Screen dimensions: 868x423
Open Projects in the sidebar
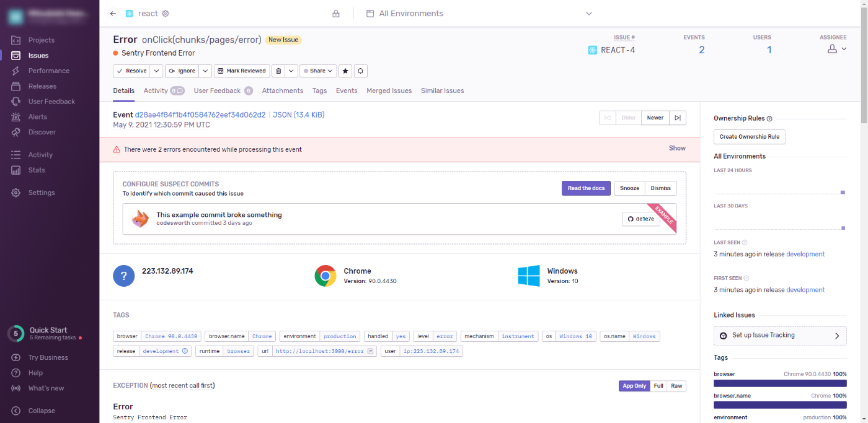41,40
